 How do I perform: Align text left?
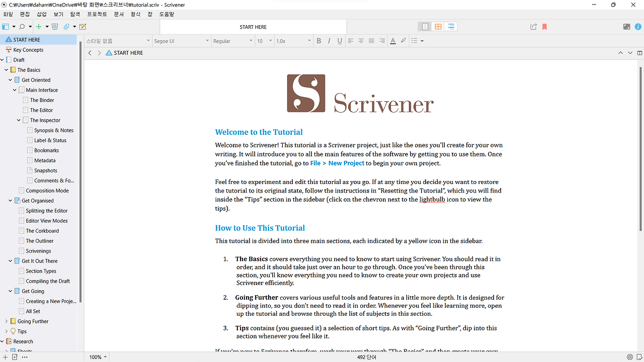tap(351, 41)
